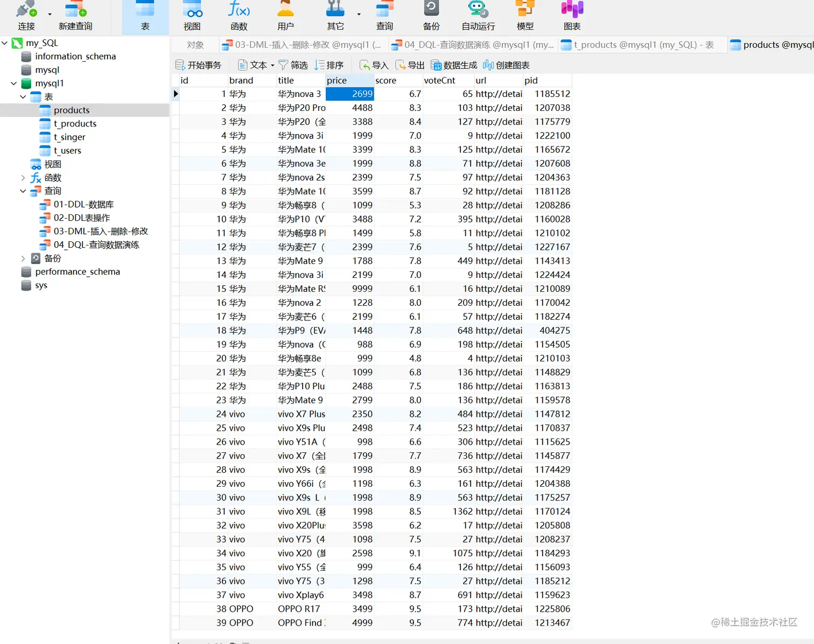Open the 查询 query toolbar icon

coord(384,16)
